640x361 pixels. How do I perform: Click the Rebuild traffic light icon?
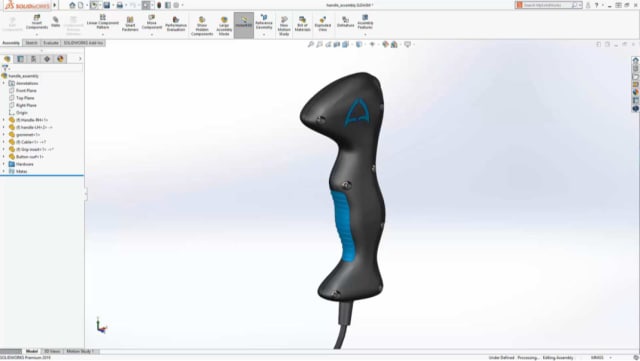click(159, 5)
